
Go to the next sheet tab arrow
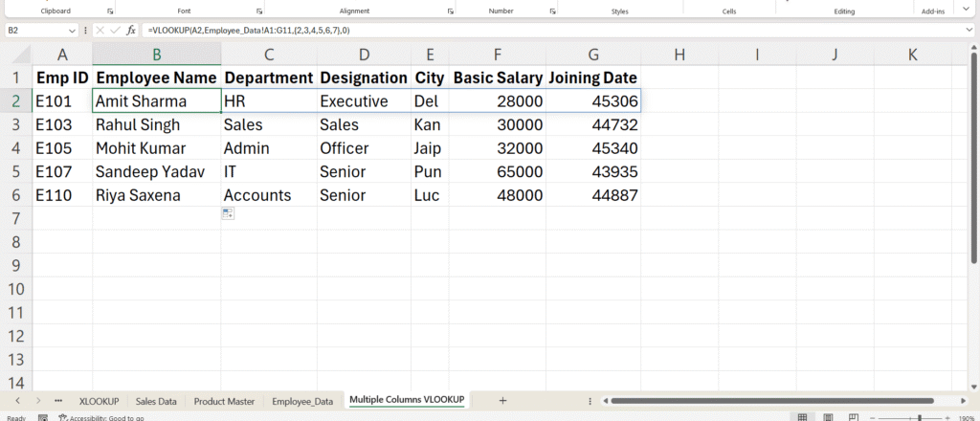pyautogui.click(x=38, y=401)
